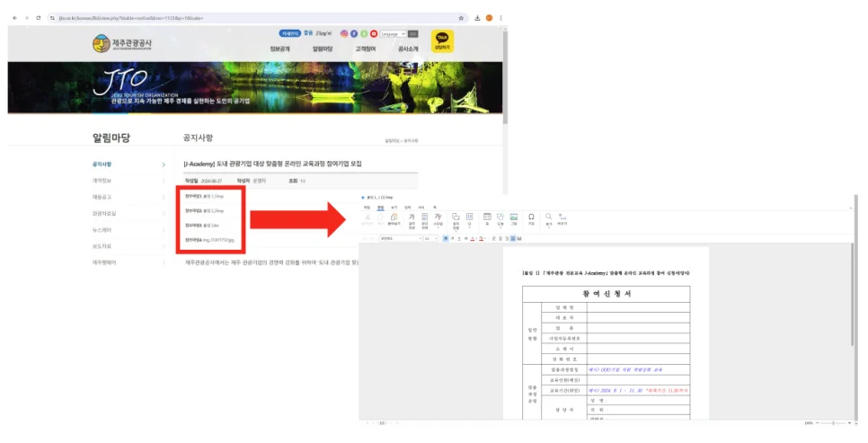This screenshot has height=443, width=868.
Task: Open the browser downloads icon
Action: pyautogui.click(x=477, y=18)
